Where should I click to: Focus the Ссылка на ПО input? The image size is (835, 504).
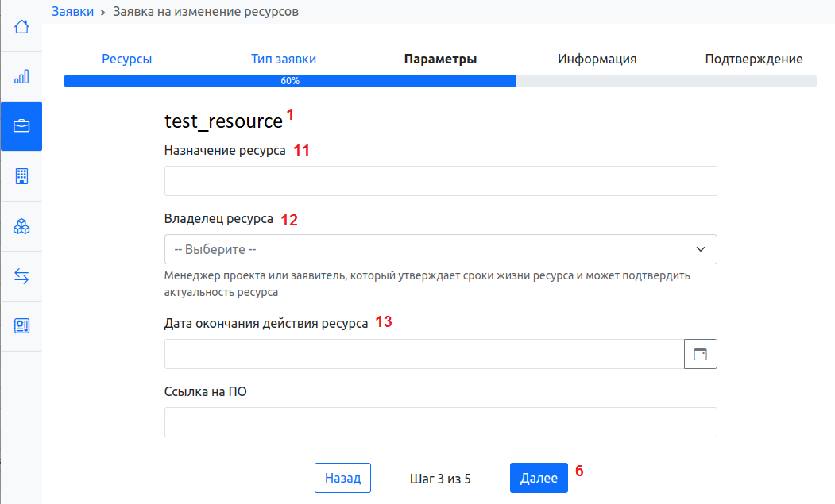pyautogui.click(x=440, y=422)
